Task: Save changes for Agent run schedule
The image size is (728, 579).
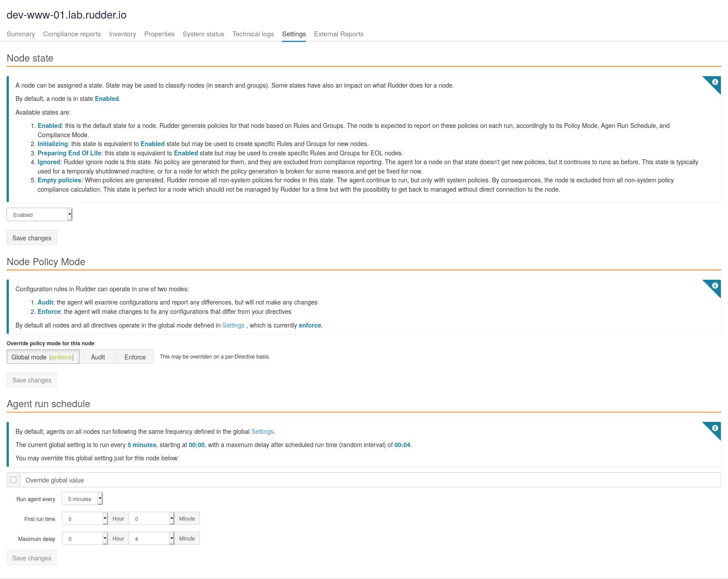Action: coord(32,558)
